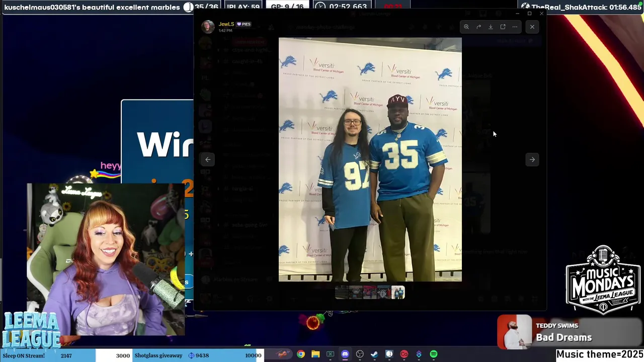This screenshot has width=644, height=362.
Task: Open the blue-purple S app icon in taskbar
Action: [419, 354]
